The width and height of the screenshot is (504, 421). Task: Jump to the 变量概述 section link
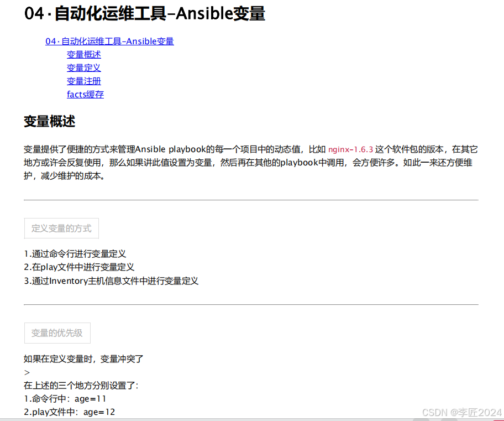click(x=84, y=55)
